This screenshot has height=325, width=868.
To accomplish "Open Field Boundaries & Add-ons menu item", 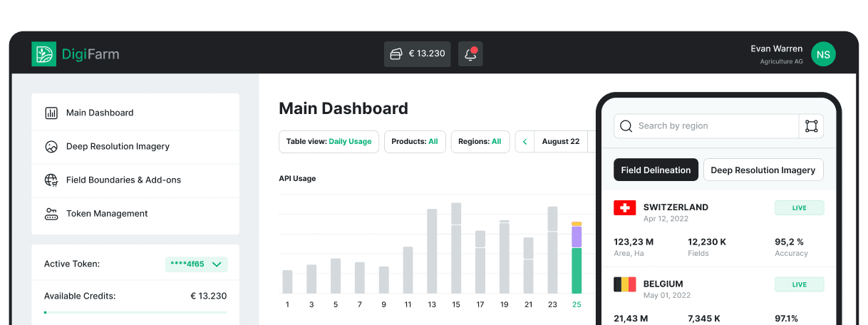I will [135, 180].
